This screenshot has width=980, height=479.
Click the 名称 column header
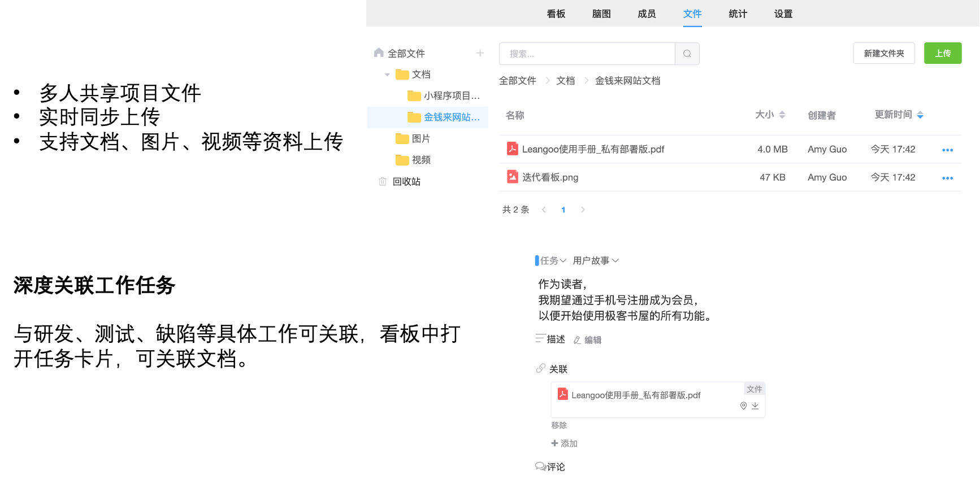click(515, 115)
